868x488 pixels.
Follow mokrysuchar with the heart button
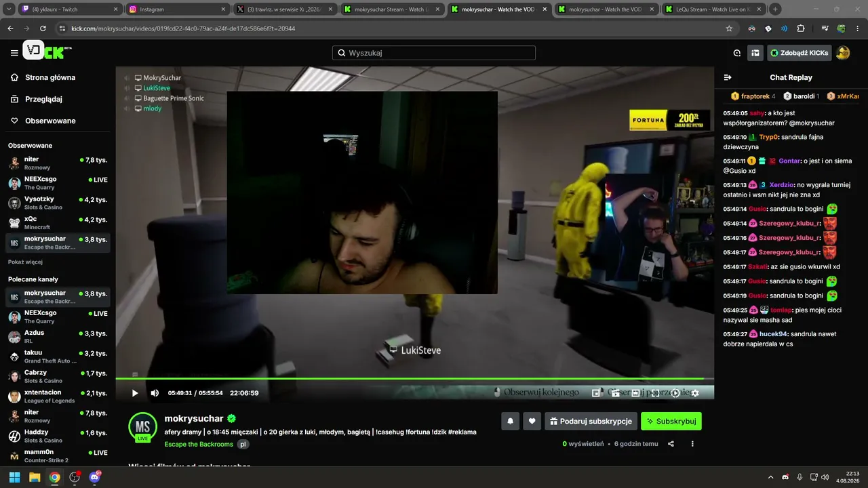(532, 421)
